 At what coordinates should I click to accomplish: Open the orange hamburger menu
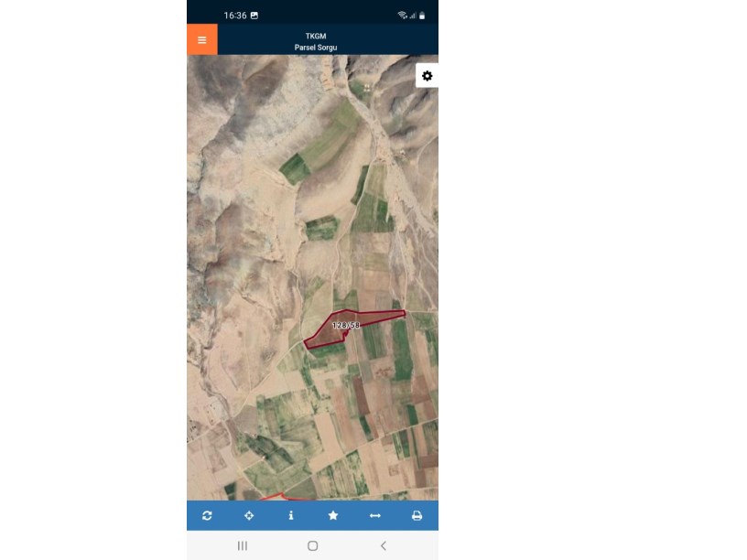(x=202, y=39)
